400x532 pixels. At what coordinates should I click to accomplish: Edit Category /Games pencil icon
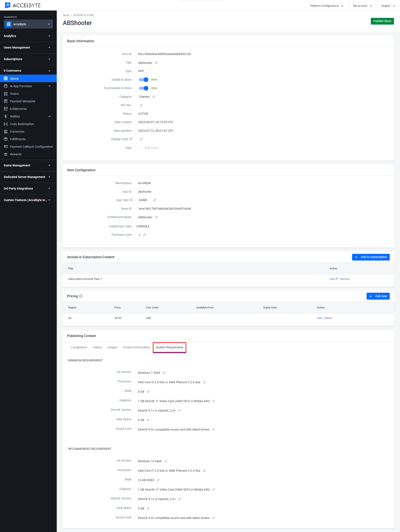154,97
